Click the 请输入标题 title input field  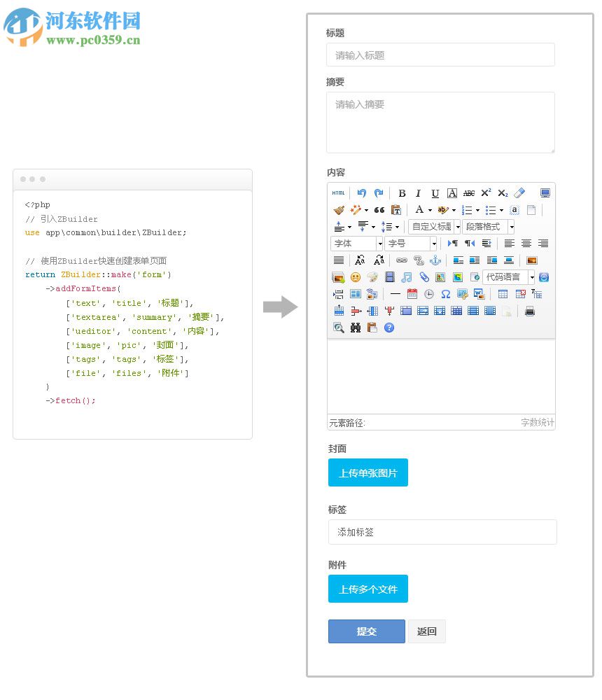[440, 55]
